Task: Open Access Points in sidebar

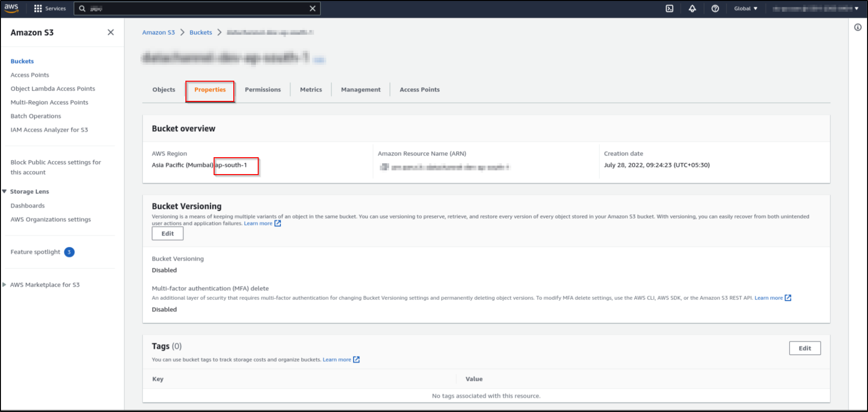Action: pyautogui.click(x=30, y=75)
